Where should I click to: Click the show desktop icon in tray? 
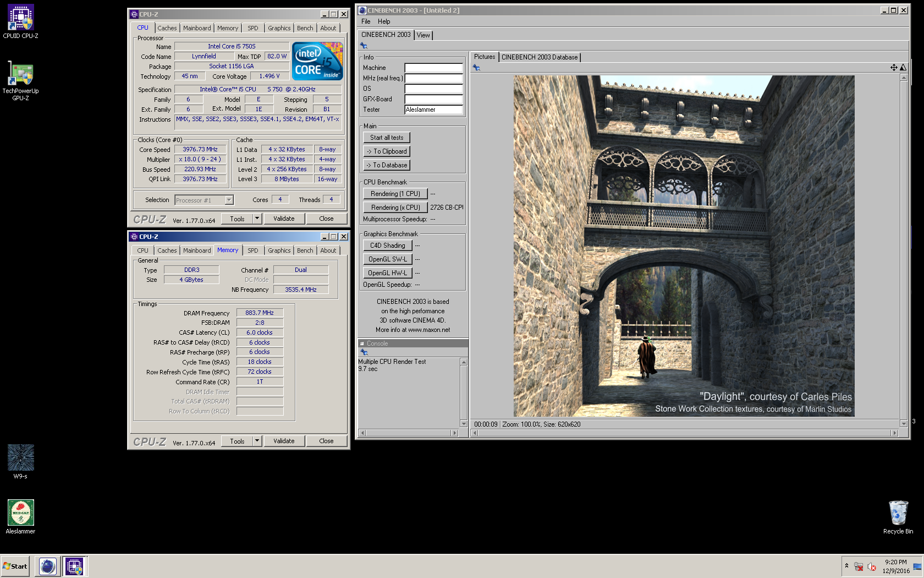[x=917, y=566]
